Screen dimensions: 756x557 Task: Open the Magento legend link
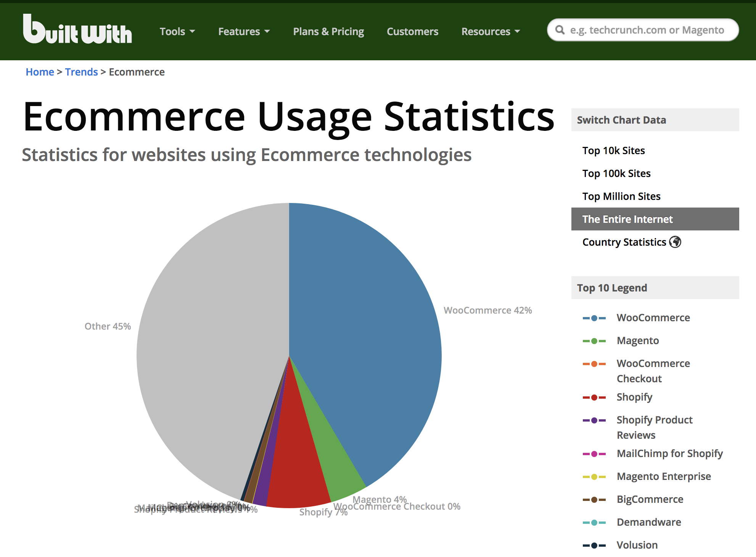click(x=638, y=341)
